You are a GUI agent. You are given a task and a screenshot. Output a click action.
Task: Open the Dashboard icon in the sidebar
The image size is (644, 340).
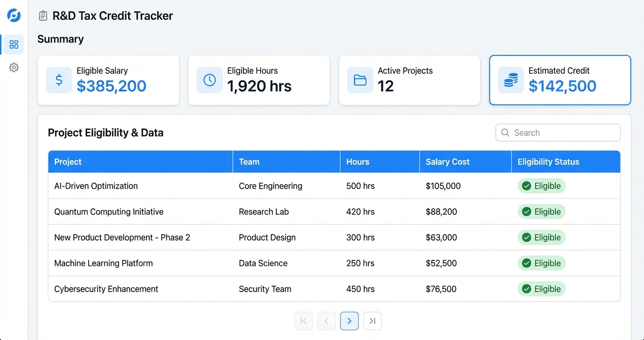(x=13, y=44)
